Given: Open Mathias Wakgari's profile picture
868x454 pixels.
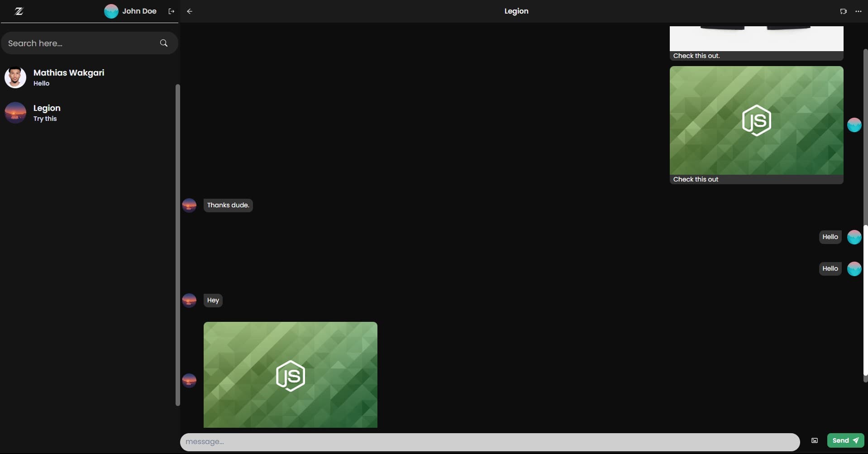Looking at the screenshot, I should pyautogui.click(x=15, y=77).
